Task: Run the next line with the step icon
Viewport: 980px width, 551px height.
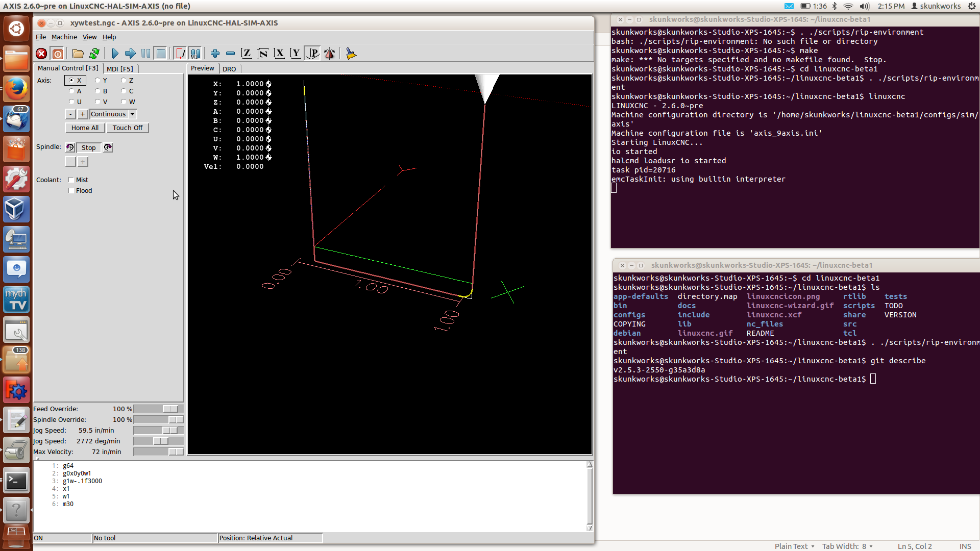Action: click(130, 54)
